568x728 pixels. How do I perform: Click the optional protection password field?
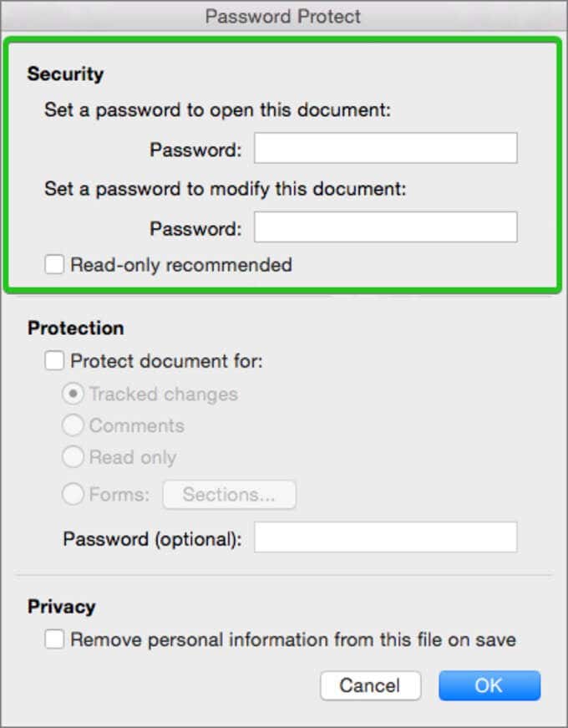[384, 538]
